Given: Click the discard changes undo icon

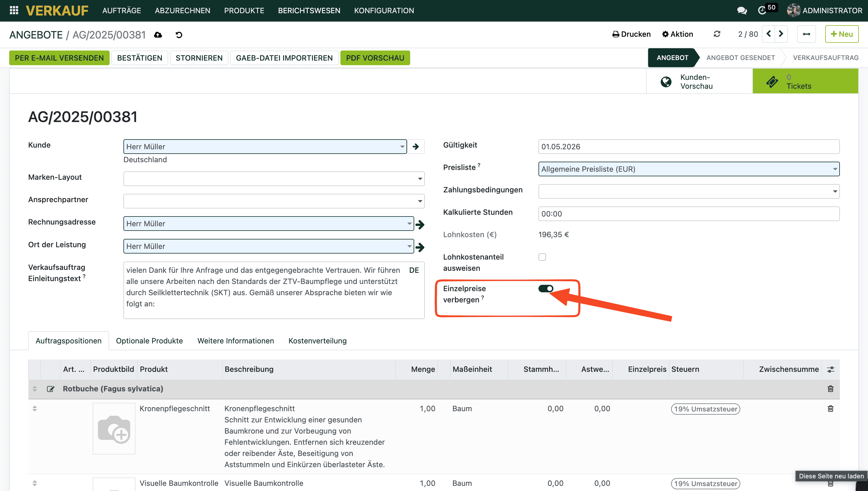Looking at the screenshot, I should (179, 35).
